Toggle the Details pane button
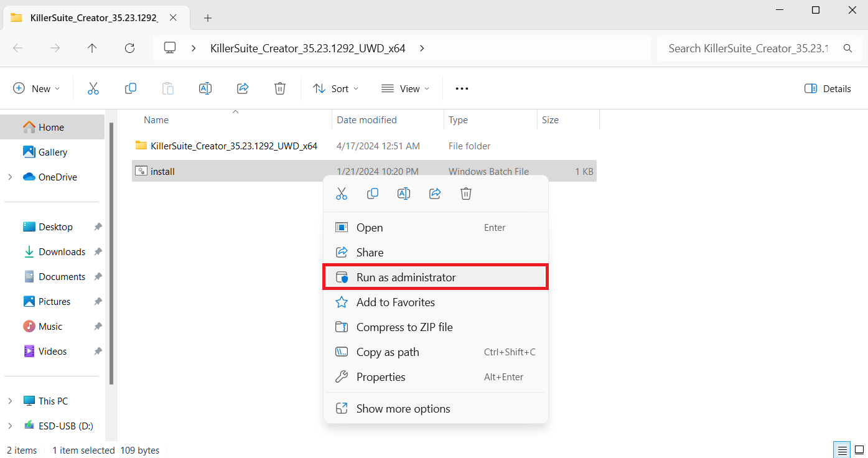This screenshot has height=458, width=868. [828, 88]
